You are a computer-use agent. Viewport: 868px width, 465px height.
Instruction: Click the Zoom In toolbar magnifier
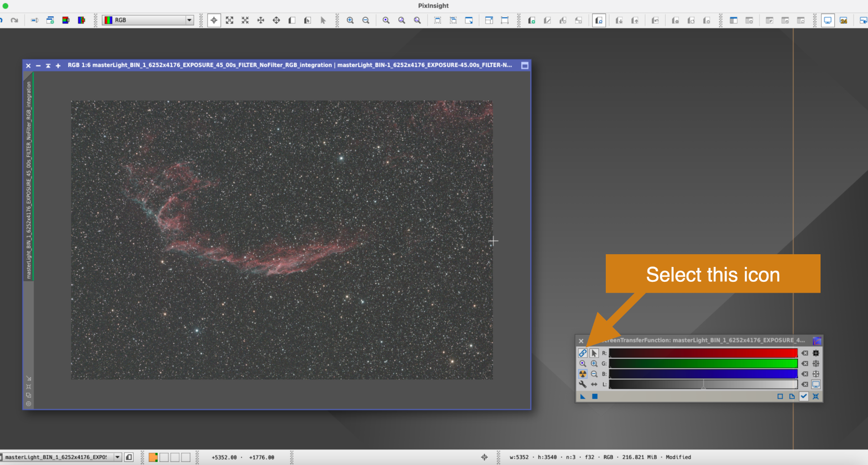click(x=350, y=20)
